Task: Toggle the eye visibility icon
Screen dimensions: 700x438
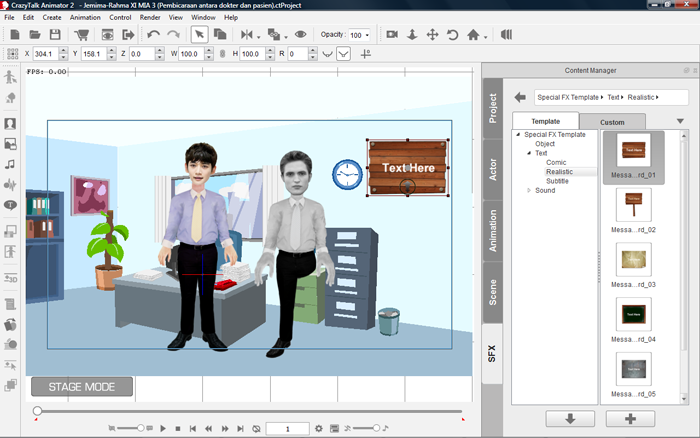Action: coord(300,35)
